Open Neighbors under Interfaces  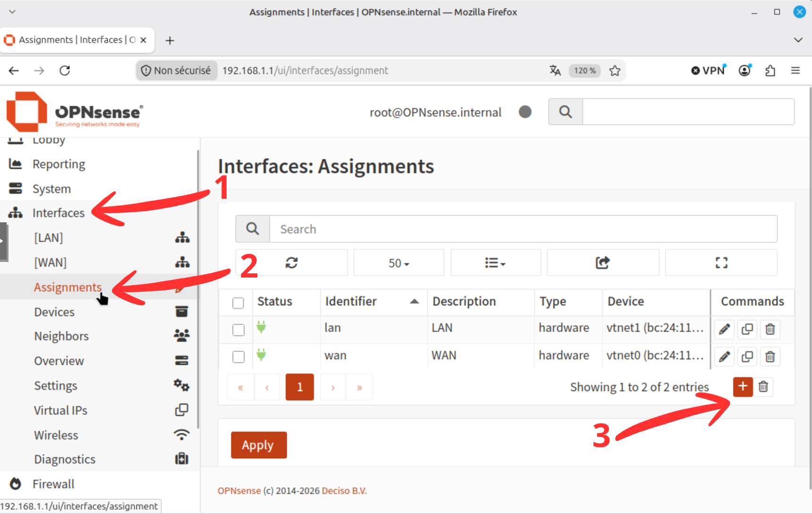coord(61,336)
